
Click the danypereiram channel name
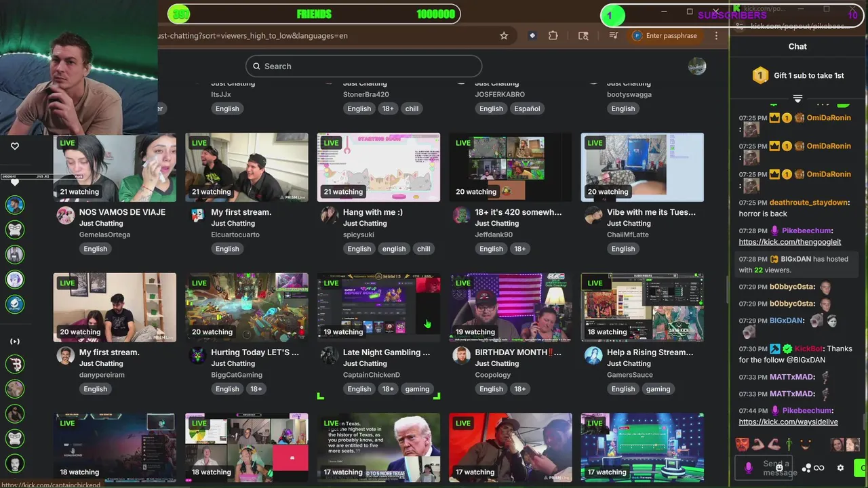coord(102,375)
